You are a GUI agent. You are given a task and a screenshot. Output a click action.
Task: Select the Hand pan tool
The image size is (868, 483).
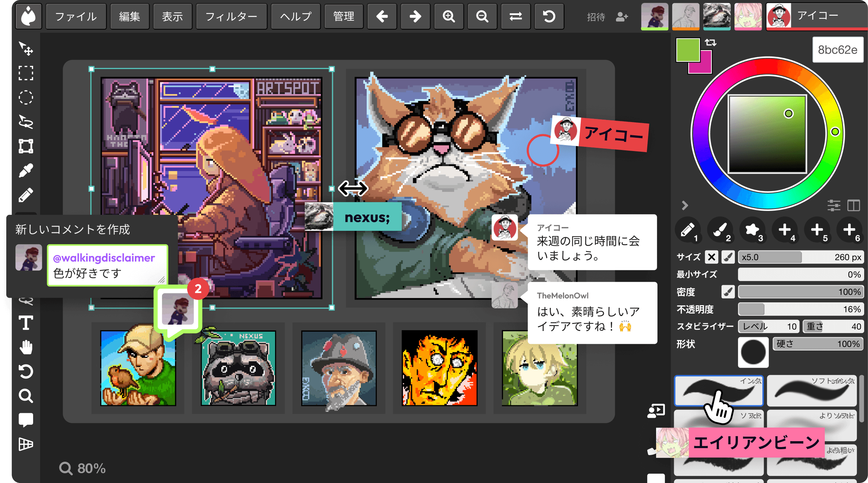coord(26,347)
